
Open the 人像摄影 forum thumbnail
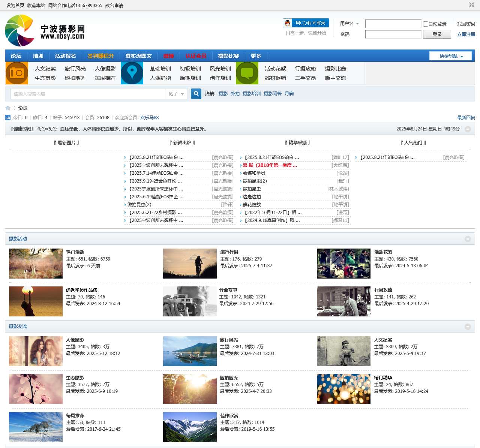pyautogui.click(x=36, y=351)
